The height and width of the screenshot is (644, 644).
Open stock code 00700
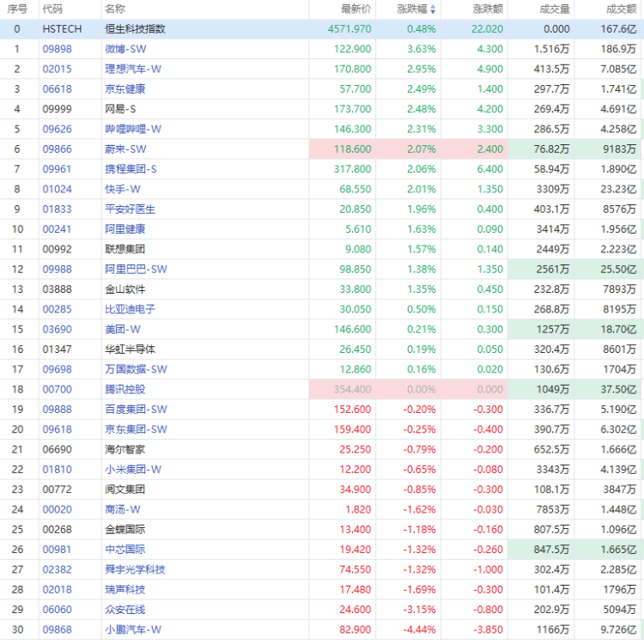tap(57, 389)
